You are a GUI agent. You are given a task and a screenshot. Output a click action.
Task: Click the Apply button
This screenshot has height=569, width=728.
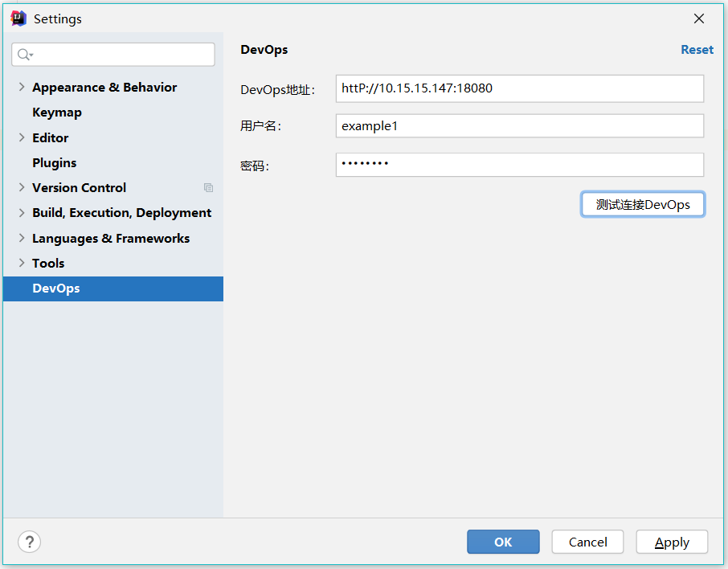672,542
